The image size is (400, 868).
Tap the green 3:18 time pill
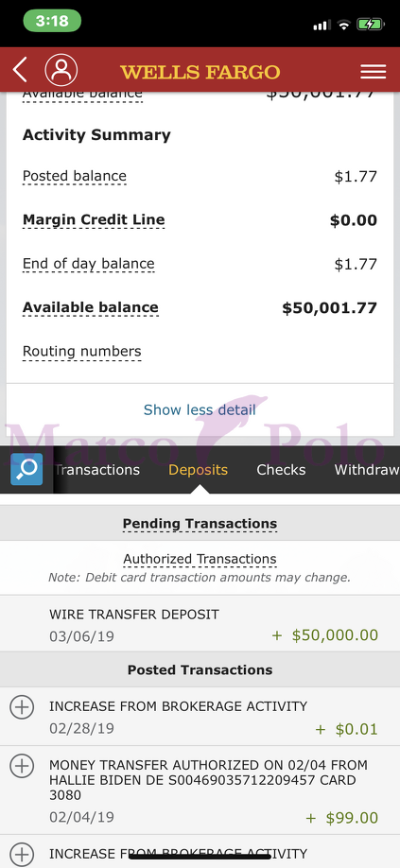(52, 21)
